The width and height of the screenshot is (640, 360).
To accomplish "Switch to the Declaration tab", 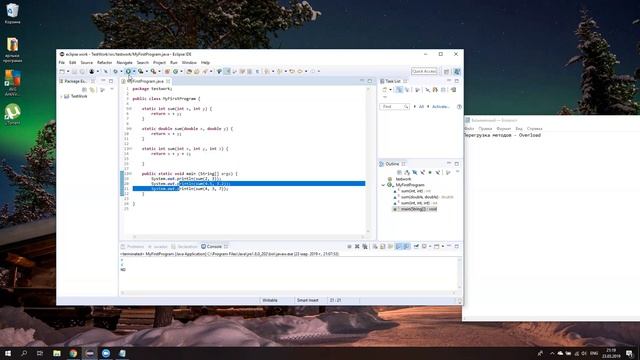I will point(184,247).
